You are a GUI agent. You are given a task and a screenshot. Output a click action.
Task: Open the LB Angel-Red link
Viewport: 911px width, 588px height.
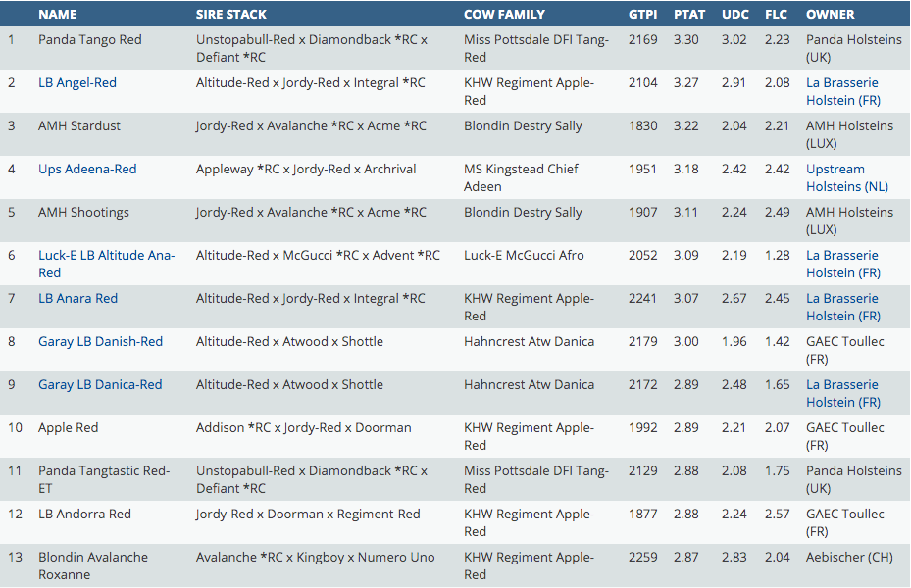coord(77,83)
